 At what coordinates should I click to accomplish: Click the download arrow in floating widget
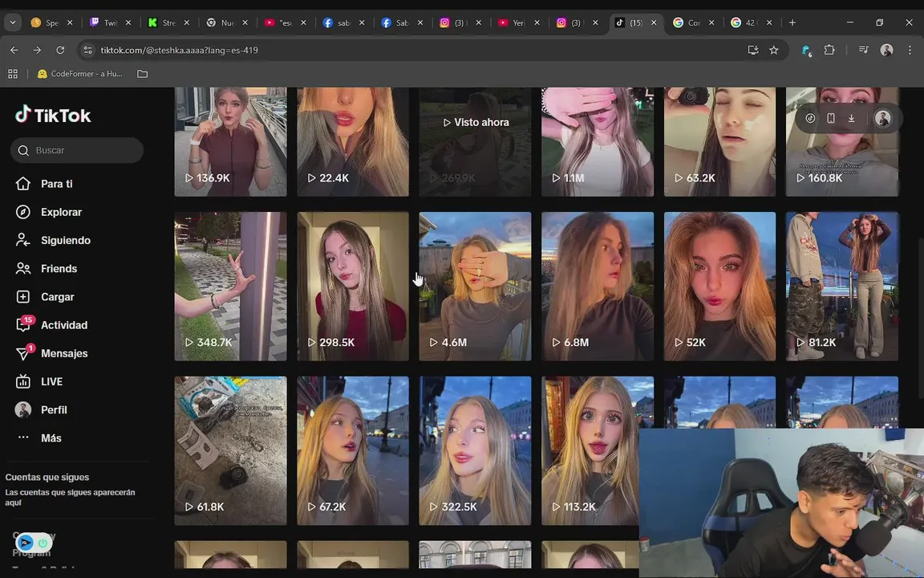pyautogui.click(x=852, y=119)
